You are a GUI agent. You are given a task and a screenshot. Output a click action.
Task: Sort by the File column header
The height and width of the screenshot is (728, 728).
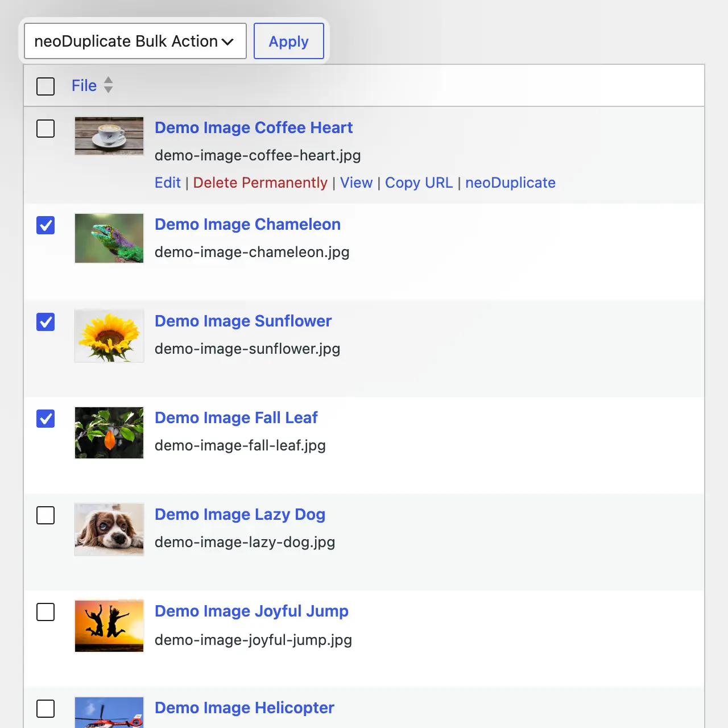[x=84, y=86]
